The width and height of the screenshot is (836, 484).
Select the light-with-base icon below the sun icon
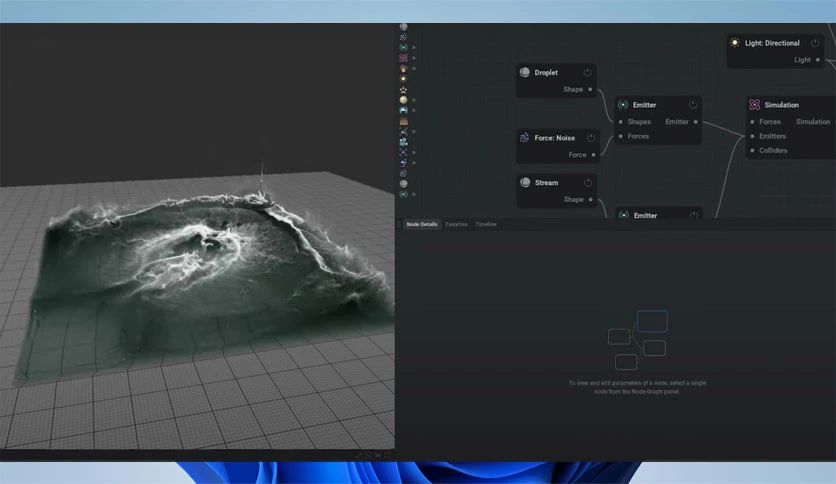(x=404, y=90)
